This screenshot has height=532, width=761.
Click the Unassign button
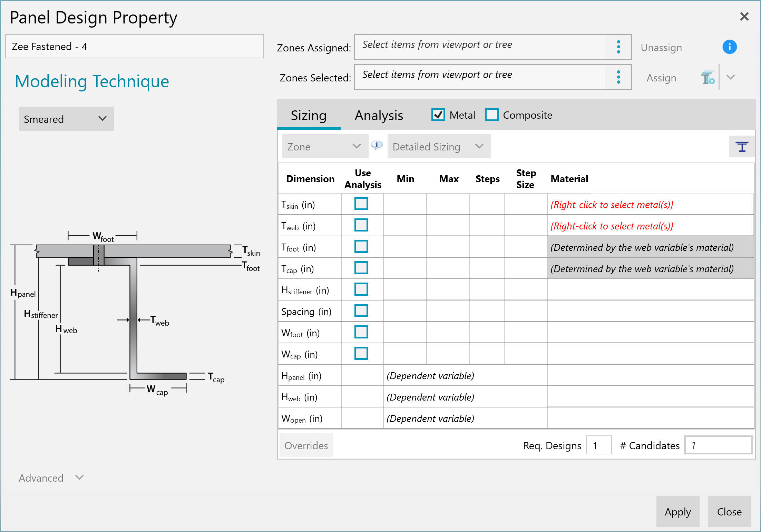(x=661, y=47)
